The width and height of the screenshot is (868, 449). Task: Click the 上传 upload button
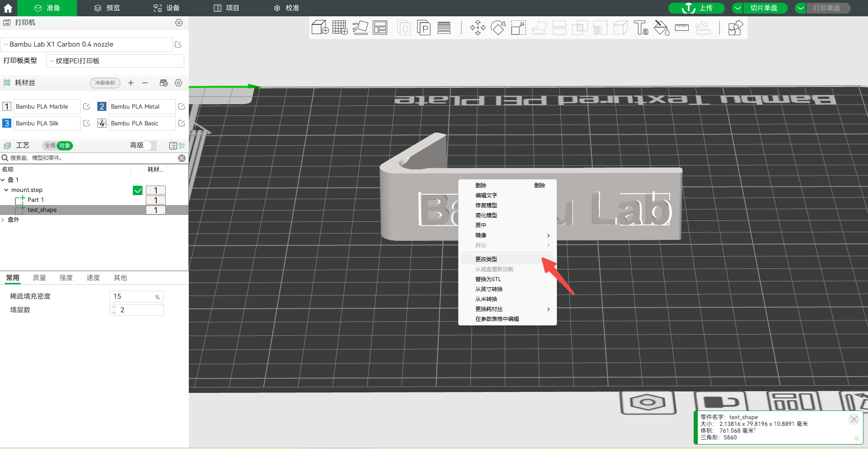click(696, 8)
